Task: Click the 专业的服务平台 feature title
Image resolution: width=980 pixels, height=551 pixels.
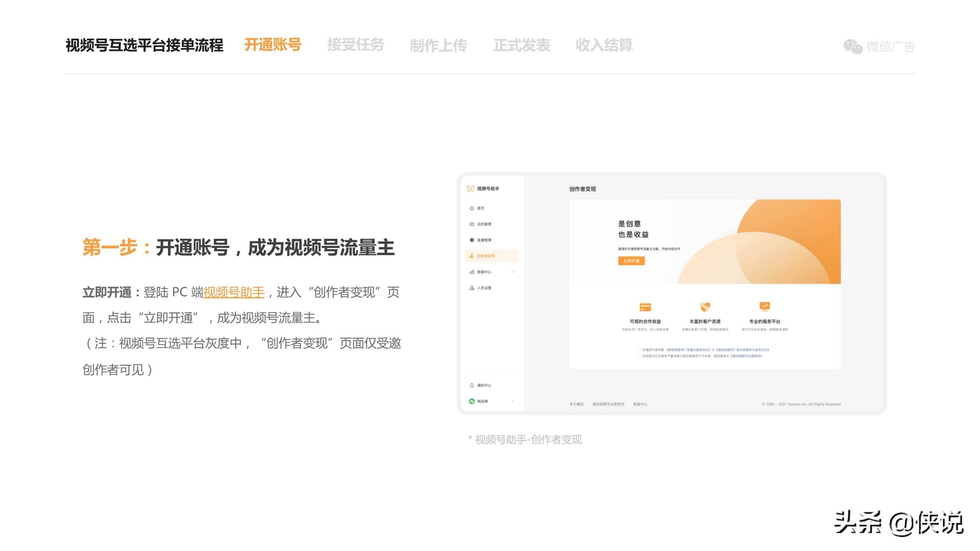Action: click(765, 322)
